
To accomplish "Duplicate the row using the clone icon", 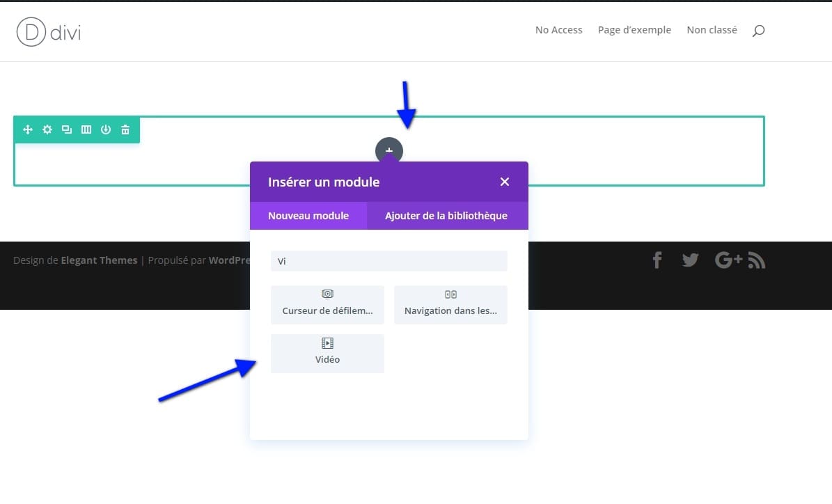I will click(x=67, y=129).
